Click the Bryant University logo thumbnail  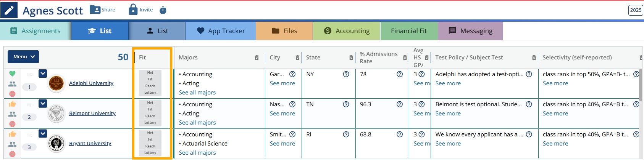pyautogui.click(x=56, y=144)
